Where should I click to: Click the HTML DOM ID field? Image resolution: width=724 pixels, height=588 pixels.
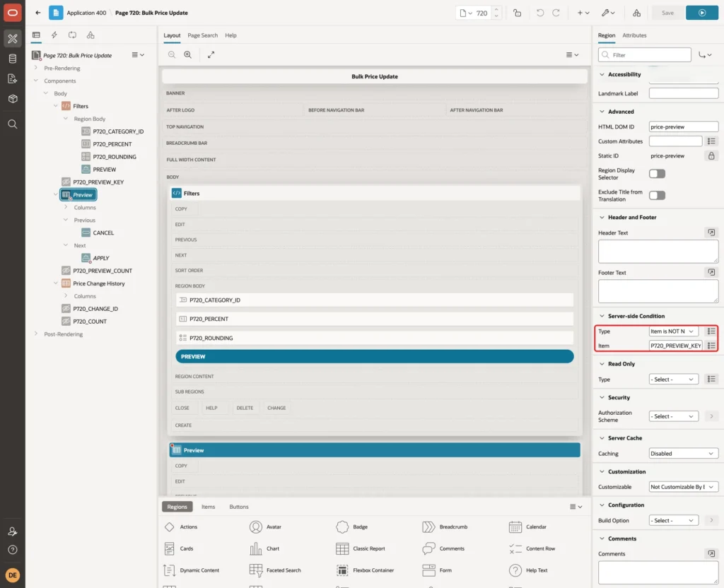click(684, 127)
